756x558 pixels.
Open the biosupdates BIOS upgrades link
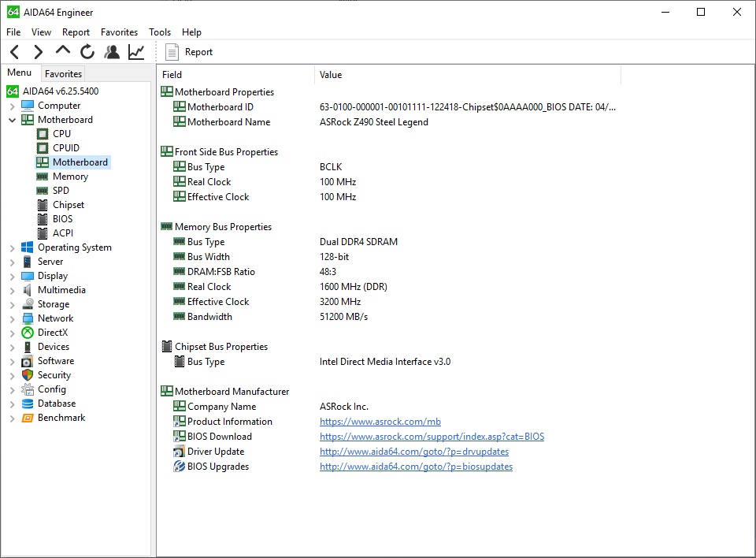pyautogui.click(x=416, y=467)
